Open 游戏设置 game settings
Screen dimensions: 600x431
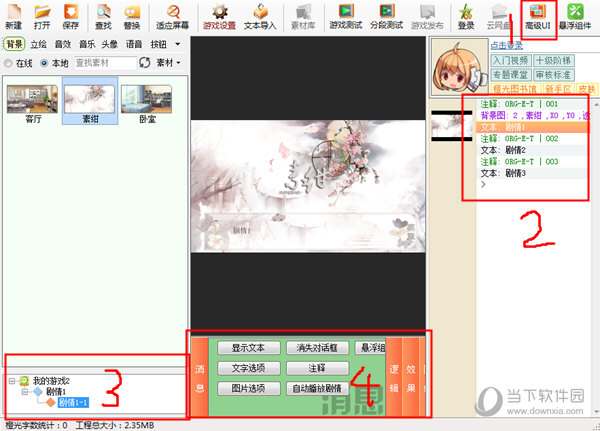click(x=219, y=16)
